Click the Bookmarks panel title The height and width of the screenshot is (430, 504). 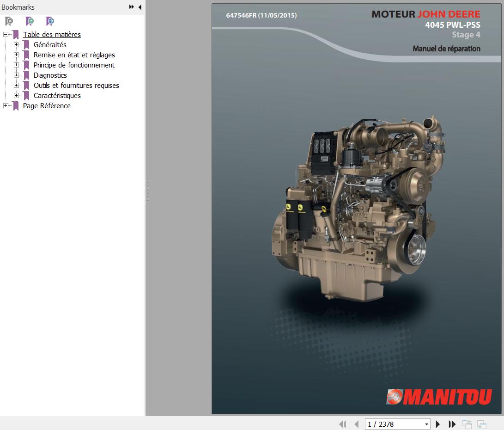(18, 7)
